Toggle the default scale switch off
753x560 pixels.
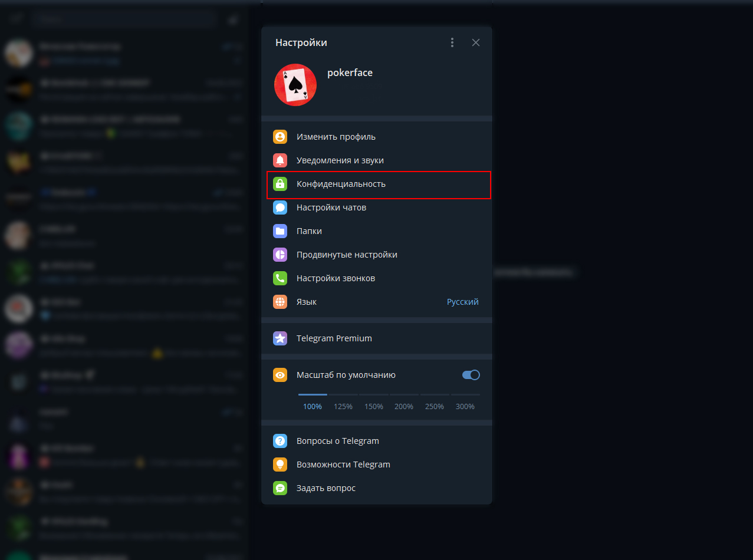pos(471,375)
